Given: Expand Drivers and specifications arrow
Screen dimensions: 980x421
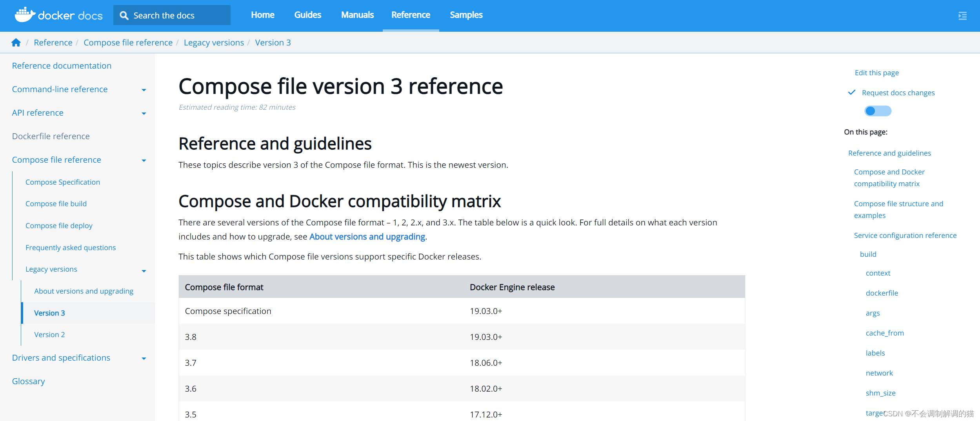Looking at the screenshot, I should pos(144,358).
